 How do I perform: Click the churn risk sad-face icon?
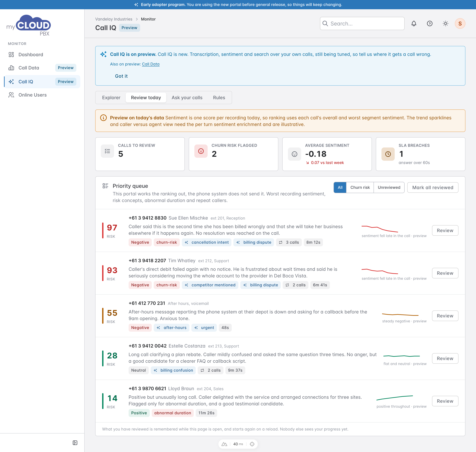click(201, 151)
